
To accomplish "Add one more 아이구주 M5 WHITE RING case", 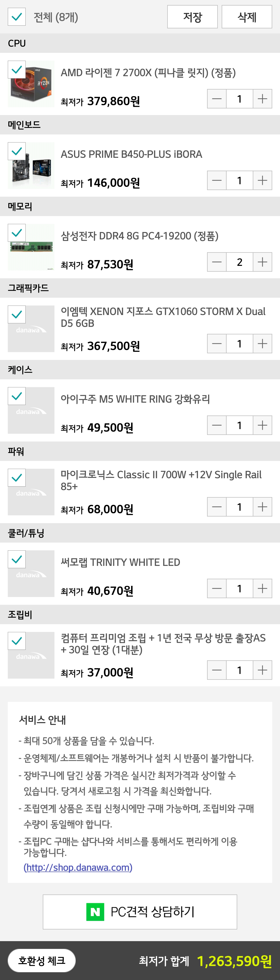I will pos(262,425).
